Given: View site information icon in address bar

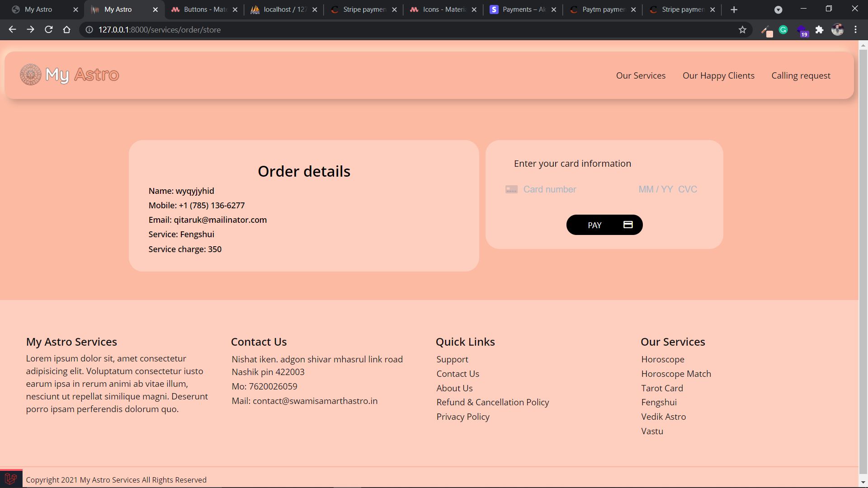Looking at the screenshot, I should [x=90, y=30].
